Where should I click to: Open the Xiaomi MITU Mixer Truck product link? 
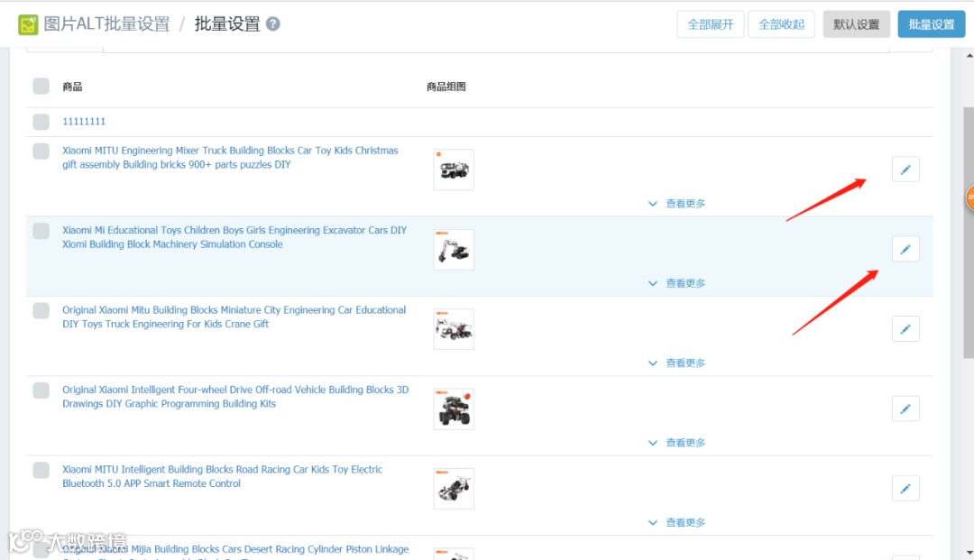(x=230, y=158)
